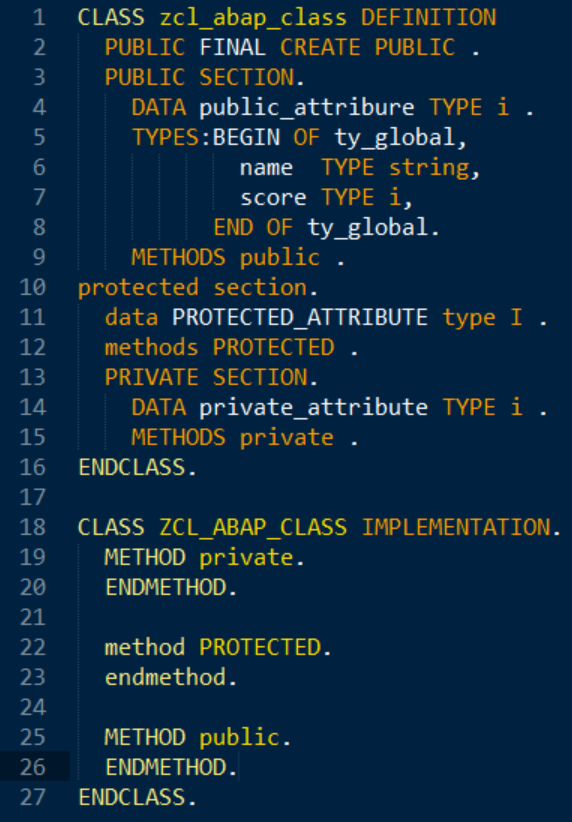Click the word string on line 6
Screen dimensions: 572x822
429,168
